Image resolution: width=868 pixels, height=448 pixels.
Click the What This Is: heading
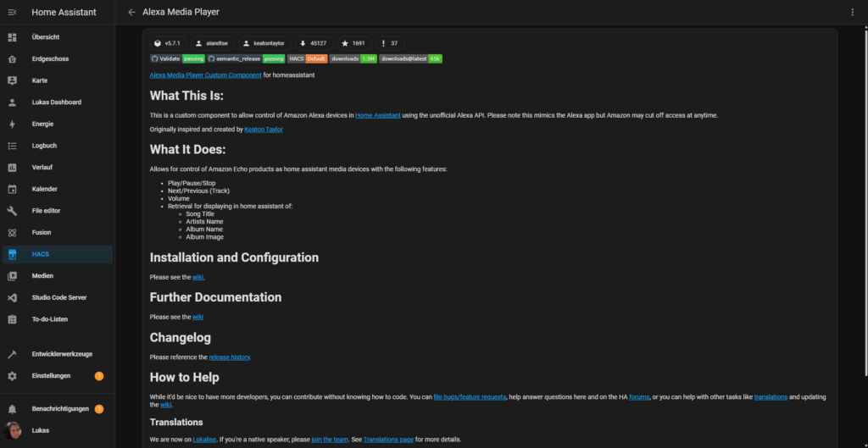pos(186,97)
